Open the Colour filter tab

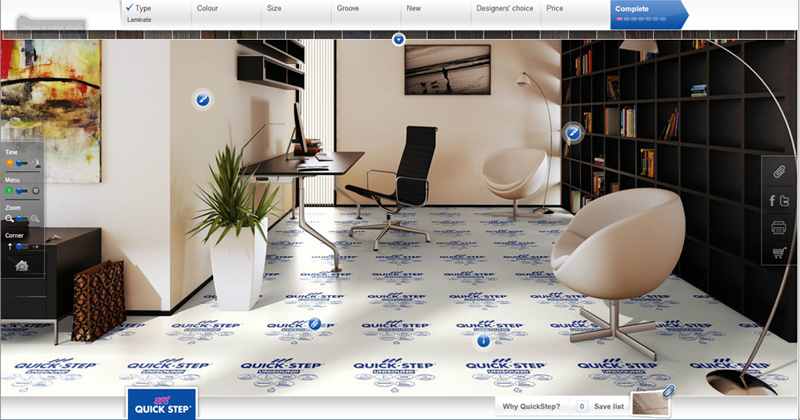226,14
